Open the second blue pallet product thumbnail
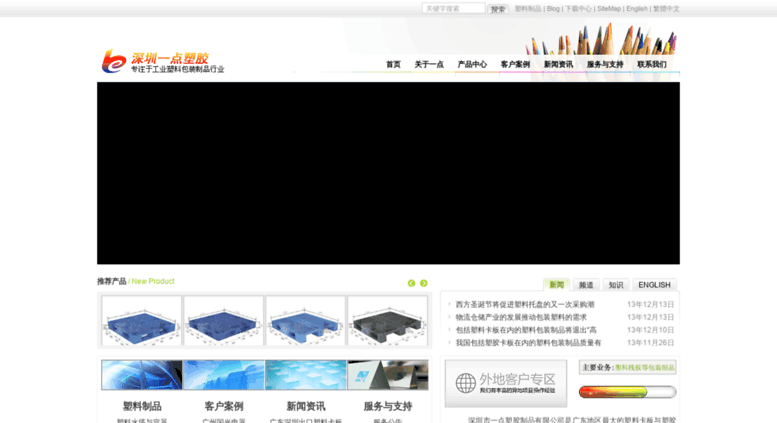 tap(223, 321)
